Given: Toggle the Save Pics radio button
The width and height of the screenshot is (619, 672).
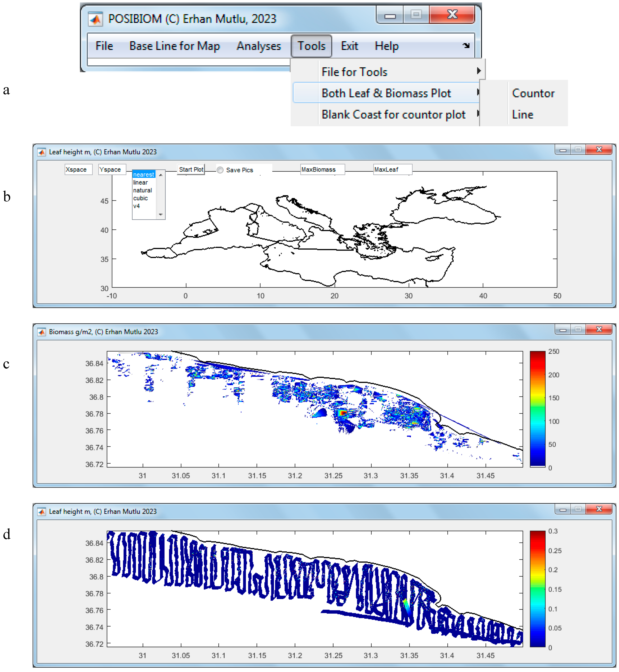Looking at the screenshot, I should click(x=220, y=170).
